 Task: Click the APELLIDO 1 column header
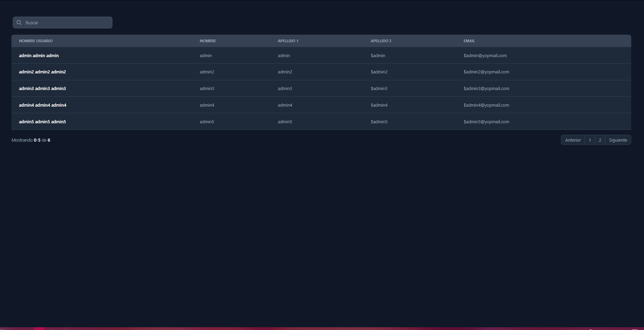click(288, 41)
